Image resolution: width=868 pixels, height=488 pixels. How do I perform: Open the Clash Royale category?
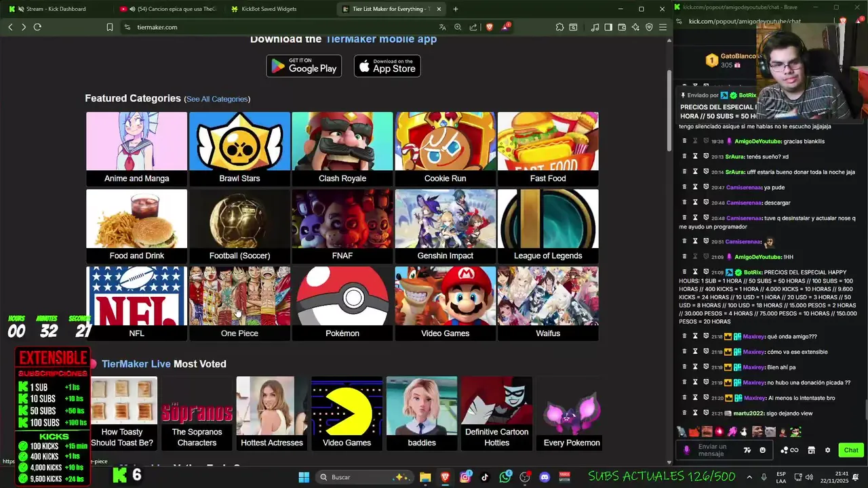342,149
